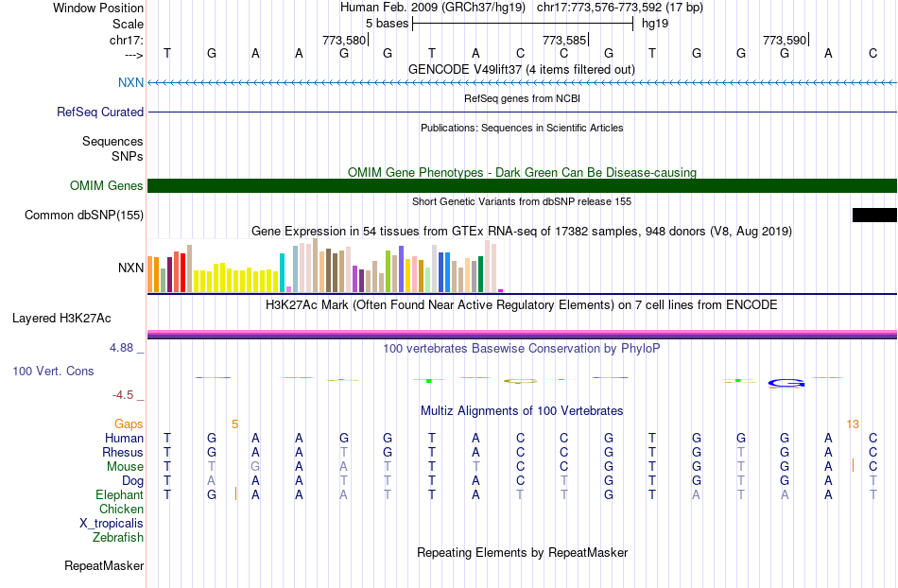Click the OMIM Gene Phenotypes title text
The image size is (898, 588).
coord(522,172)
